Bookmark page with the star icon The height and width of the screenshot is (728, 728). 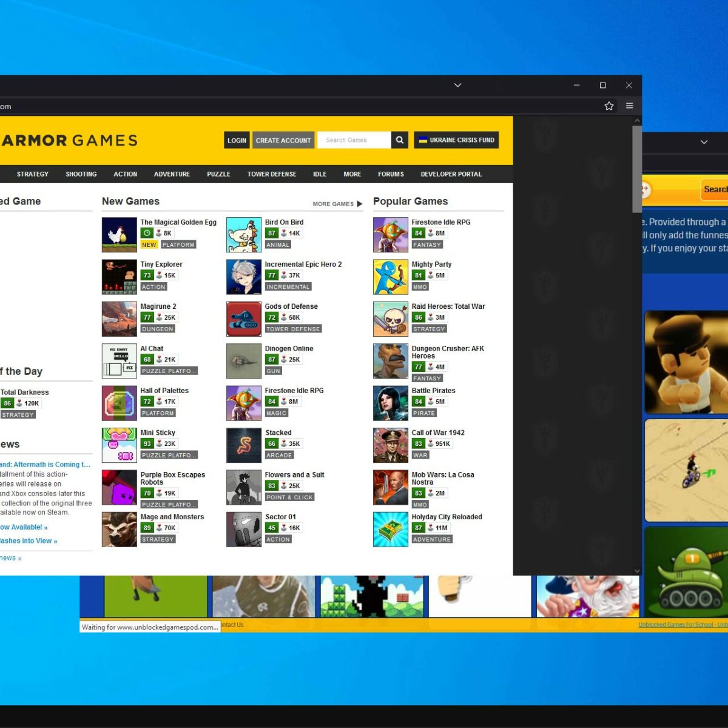609,106
